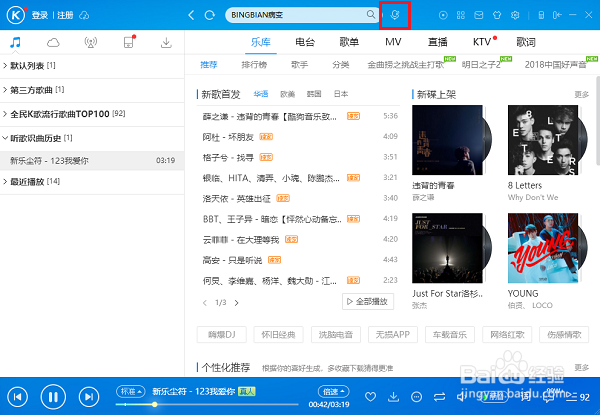
Task: Open the more options ellipsis in player bar
Action: click(x=416, y=397)
